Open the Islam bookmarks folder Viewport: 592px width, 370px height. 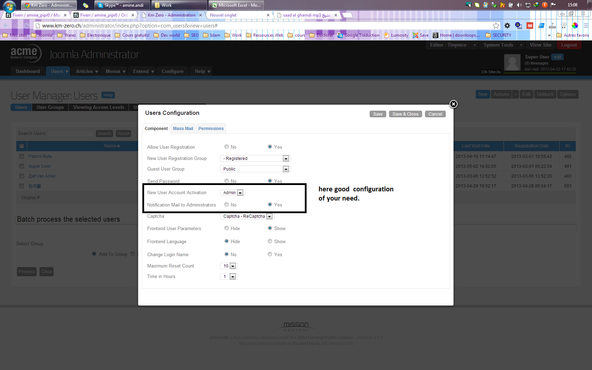212,35
